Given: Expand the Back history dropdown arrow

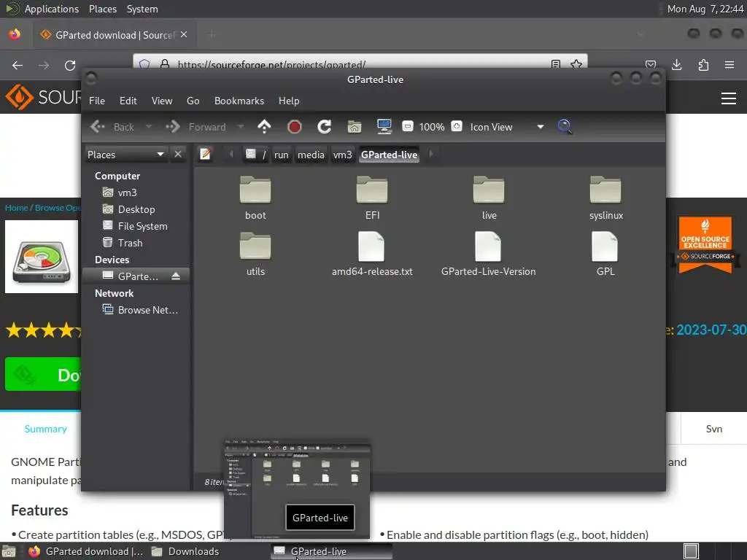Looking at the screenshot, I should [x=149, y=127].
